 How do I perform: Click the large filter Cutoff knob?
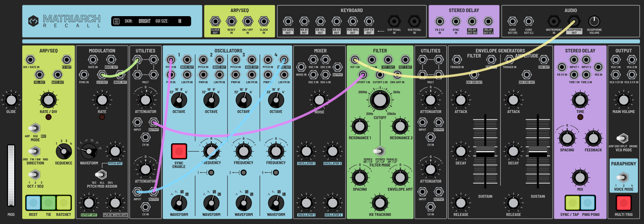tap(380, 100)
